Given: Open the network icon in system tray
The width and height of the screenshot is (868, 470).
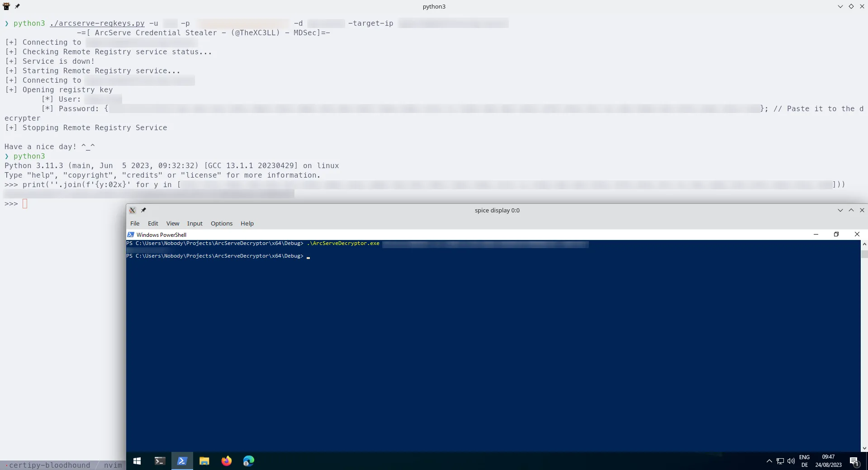Looking at the screenshot, I should pos(780,461).
